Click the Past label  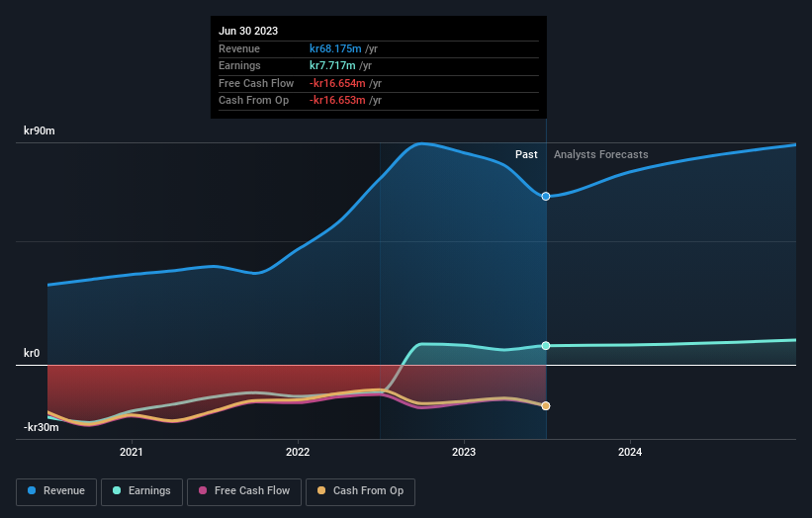point(526,155)
